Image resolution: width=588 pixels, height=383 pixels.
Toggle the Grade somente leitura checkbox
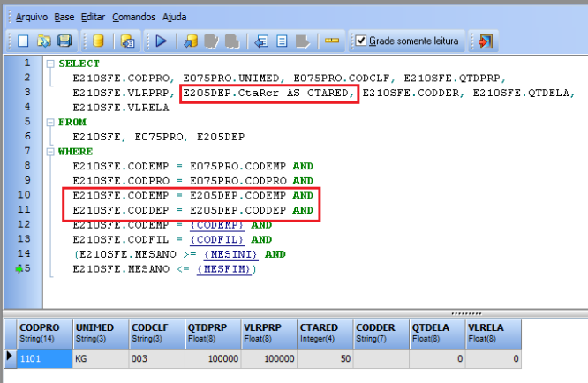(361, 41)
